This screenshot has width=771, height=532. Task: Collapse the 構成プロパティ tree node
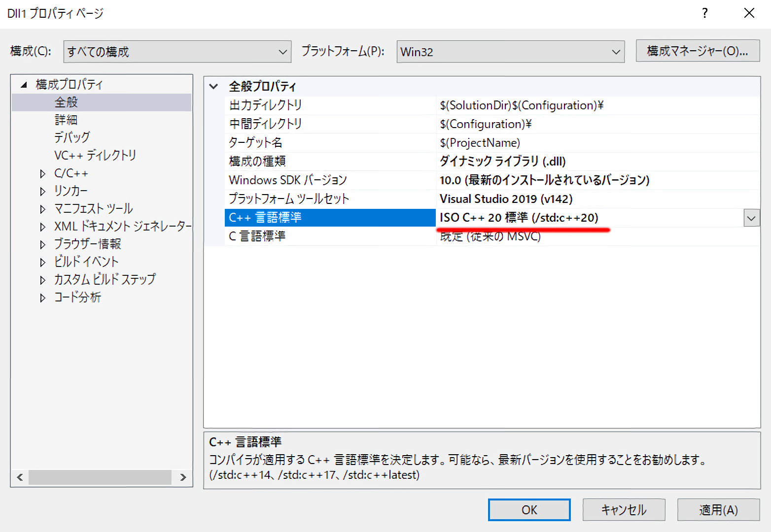point(24,85)
